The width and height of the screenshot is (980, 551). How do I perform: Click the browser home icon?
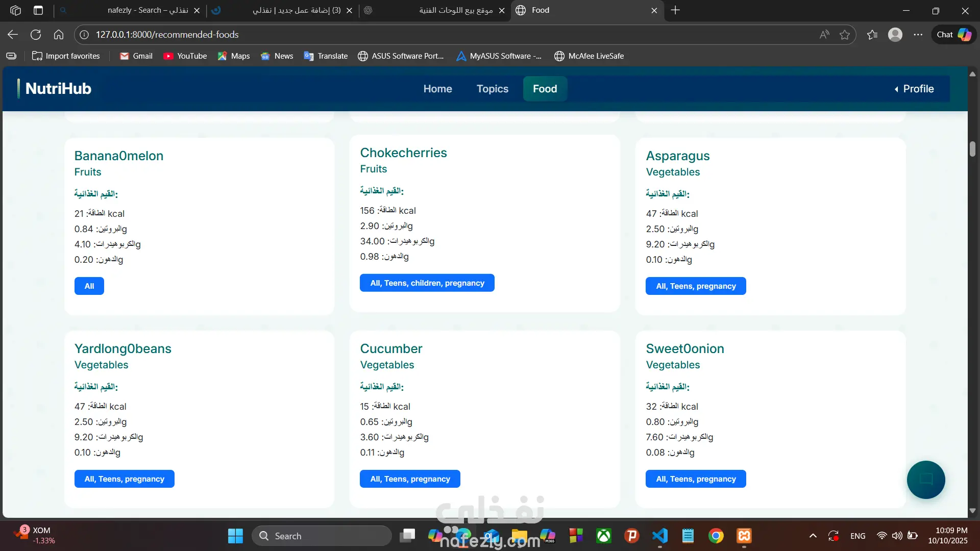(x=59, y=35)
